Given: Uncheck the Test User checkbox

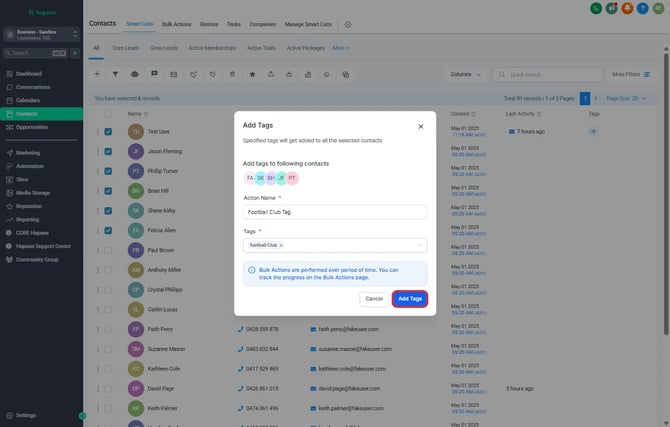Looking at the screenshot, I should point(108,131).
